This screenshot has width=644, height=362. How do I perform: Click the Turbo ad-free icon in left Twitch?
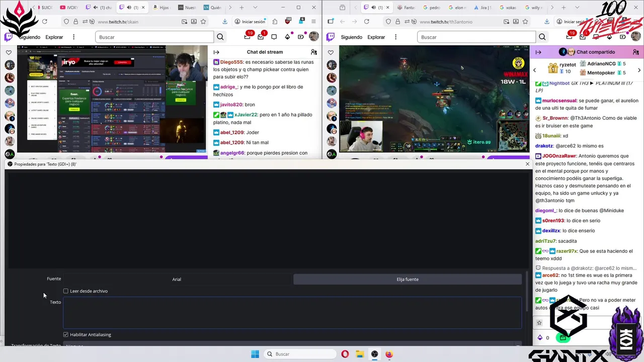[301, 37]
